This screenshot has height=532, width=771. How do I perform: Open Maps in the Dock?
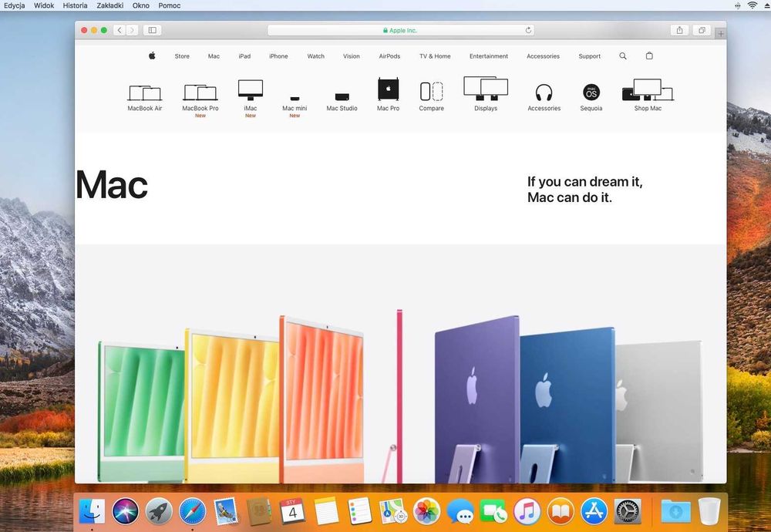393,511
